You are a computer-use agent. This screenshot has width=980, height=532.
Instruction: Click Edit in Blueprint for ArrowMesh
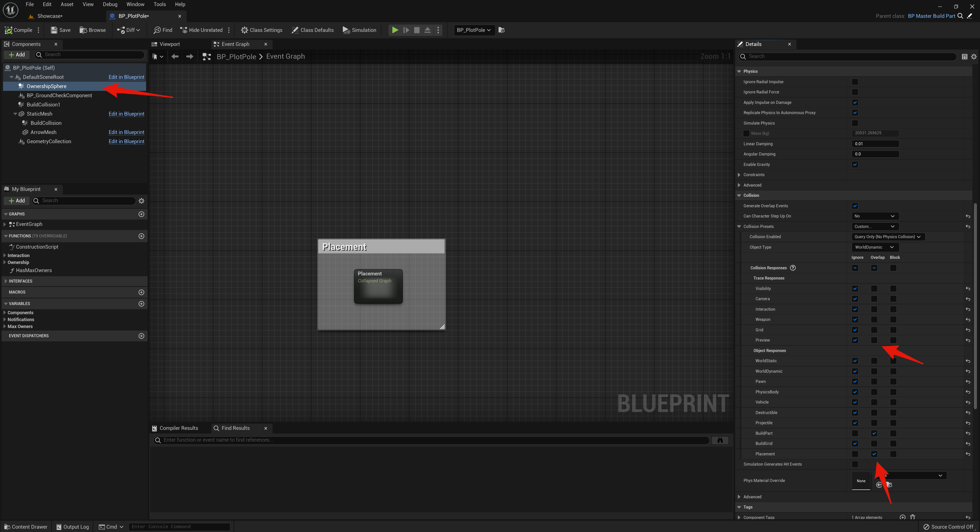(126, 132)
